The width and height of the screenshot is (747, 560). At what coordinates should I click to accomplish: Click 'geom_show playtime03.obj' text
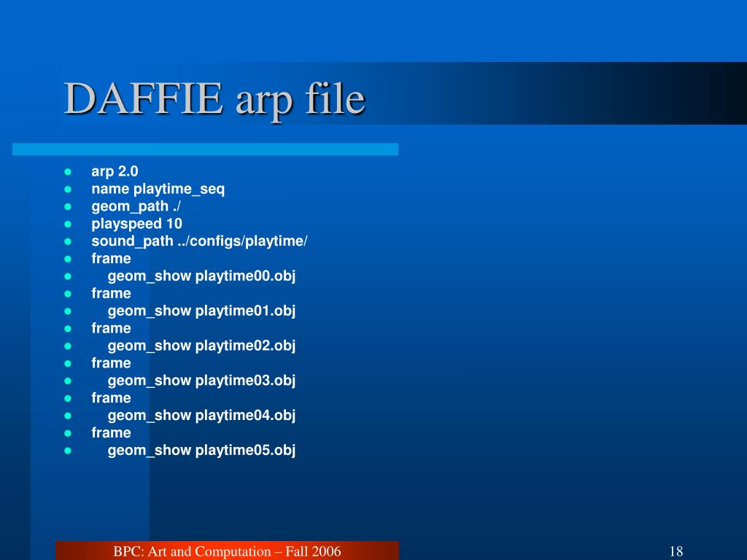click(x=201, y=381)
